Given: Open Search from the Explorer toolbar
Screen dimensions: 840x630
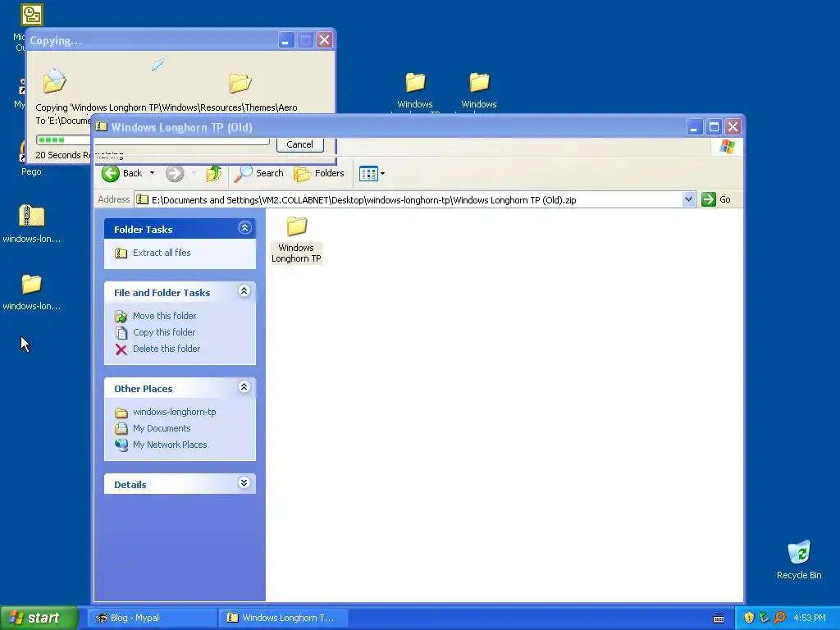Looking at the screenshot, I should pos(258,173).
